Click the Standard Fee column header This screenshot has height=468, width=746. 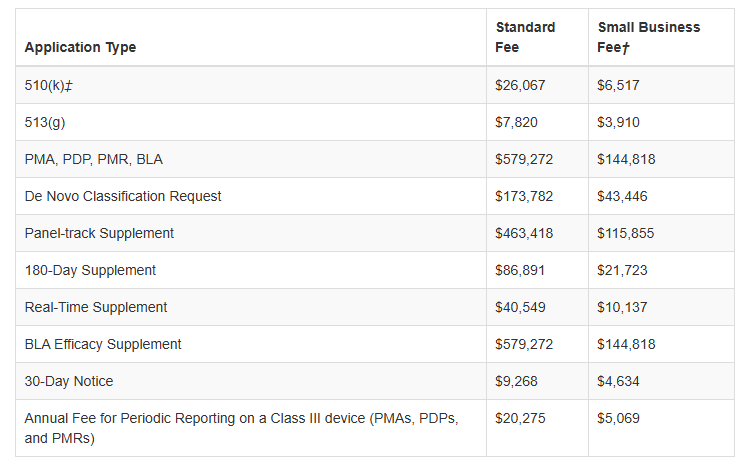pos(525,37)
